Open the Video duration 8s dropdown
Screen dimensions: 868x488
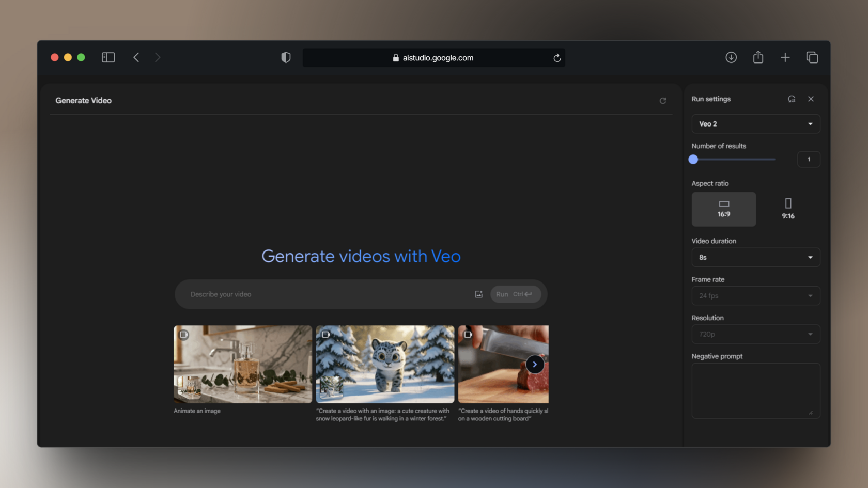pyautogui.click(x=755, y=257)
